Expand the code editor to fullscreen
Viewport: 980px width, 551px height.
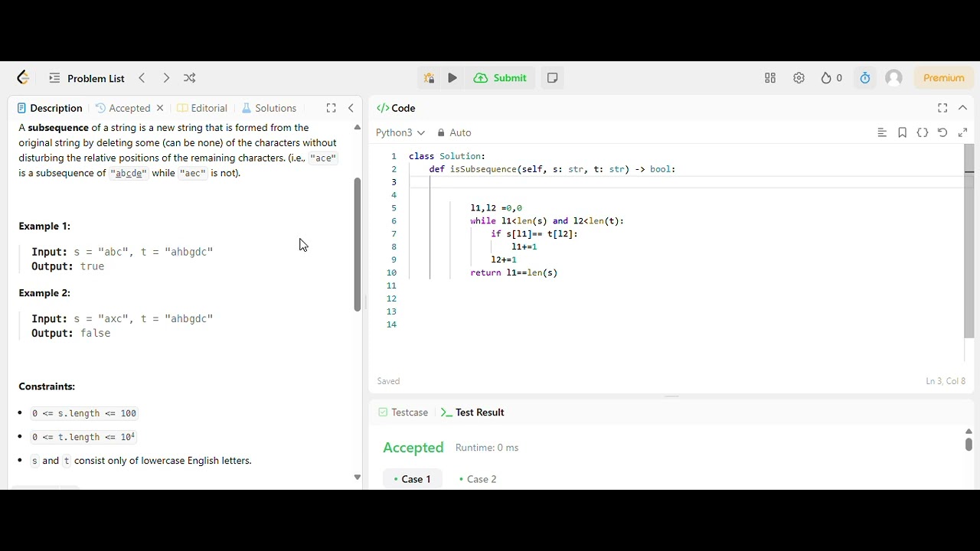[963, 132]
